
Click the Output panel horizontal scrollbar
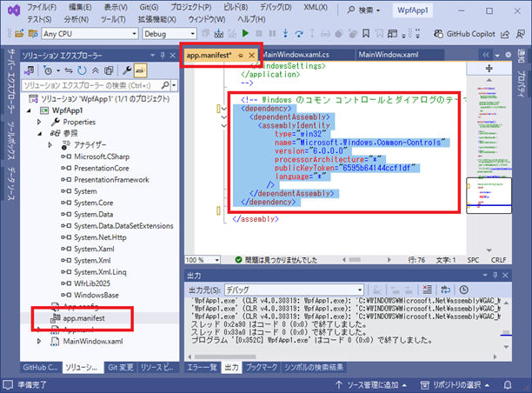coord(225,356)
